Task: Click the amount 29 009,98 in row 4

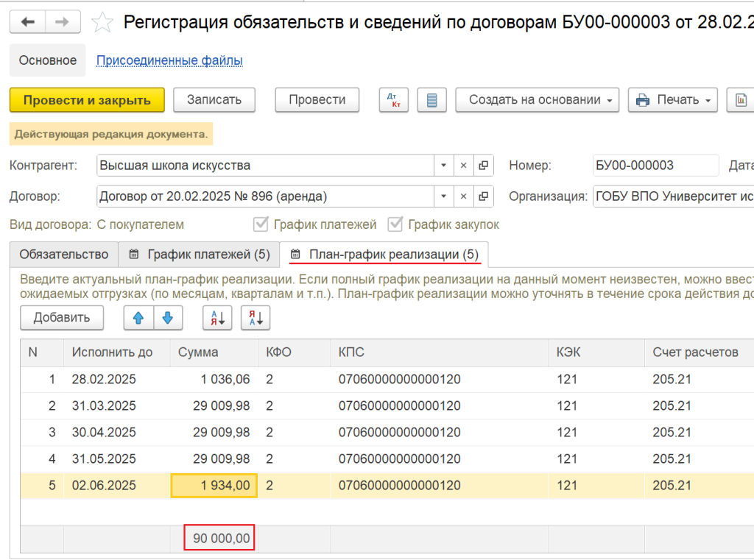Action: (214, 458)
